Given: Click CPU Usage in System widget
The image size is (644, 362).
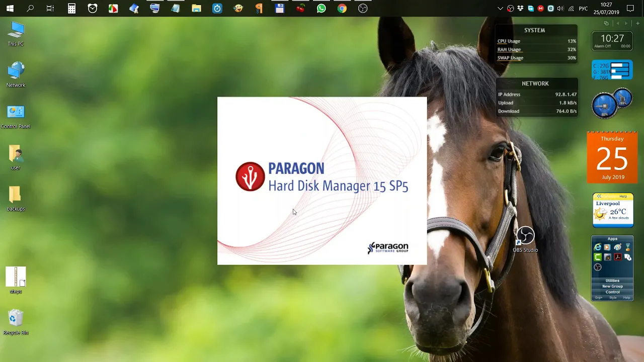Looking at the screenshot, I should 536,41.
